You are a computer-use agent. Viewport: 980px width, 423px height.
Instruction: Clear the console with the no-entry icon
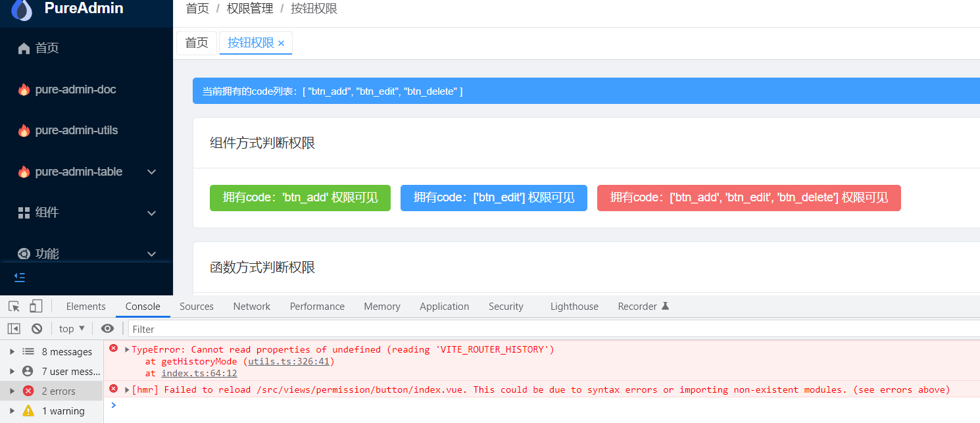pyautogui.click(x=37, y=328)
